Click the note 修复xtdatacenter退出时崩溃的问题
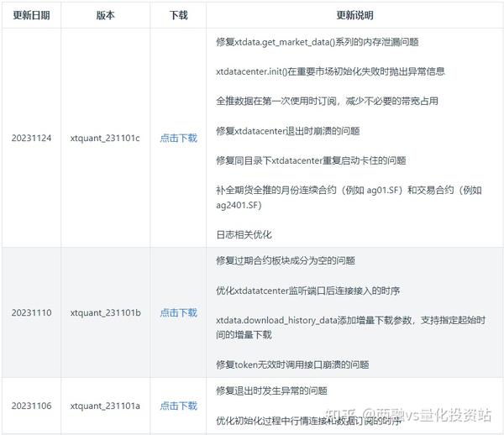The height and width of the screenshot is (435, 504). (287, 131)
